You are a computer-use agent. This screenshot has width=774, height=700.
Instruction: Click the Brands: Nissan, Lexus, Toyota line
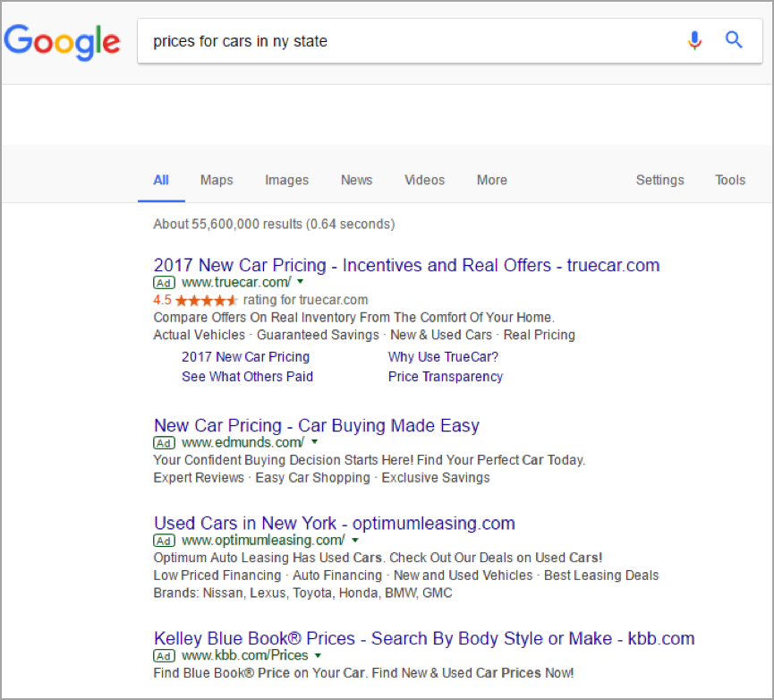click(x=302, y=593)
